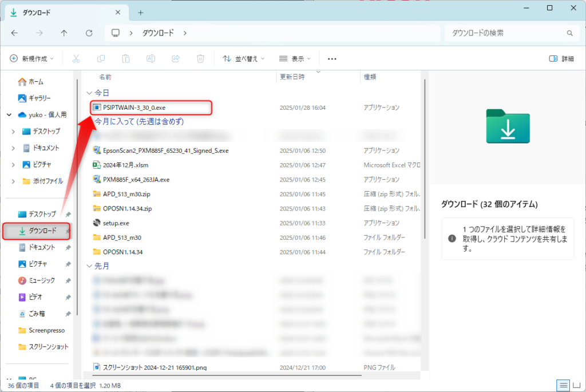Image resolution: width=586 pixels, height=392 pixels.
Task: Open a new tab with plus button
Action: [141, 13]
